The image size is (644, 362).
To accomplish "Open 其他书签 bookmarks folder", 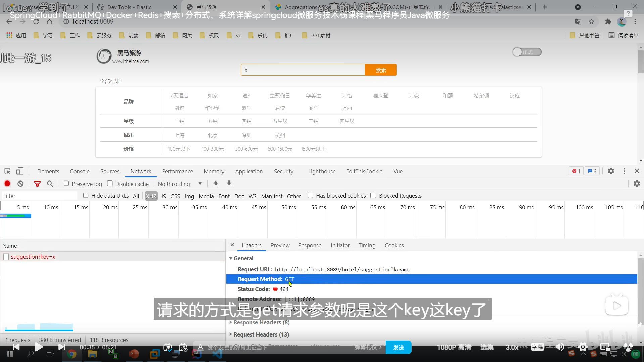I will 585,35.
